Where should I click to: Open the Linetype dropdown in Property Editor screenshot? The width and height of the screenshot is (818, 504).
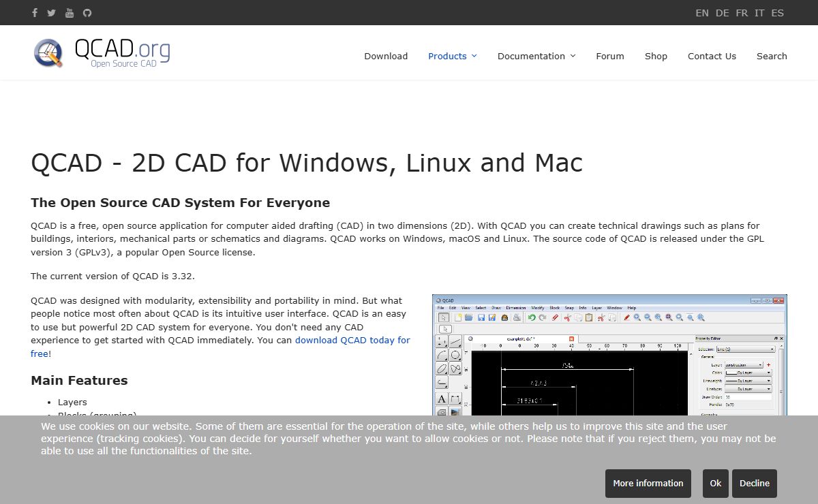click(748, 389)
